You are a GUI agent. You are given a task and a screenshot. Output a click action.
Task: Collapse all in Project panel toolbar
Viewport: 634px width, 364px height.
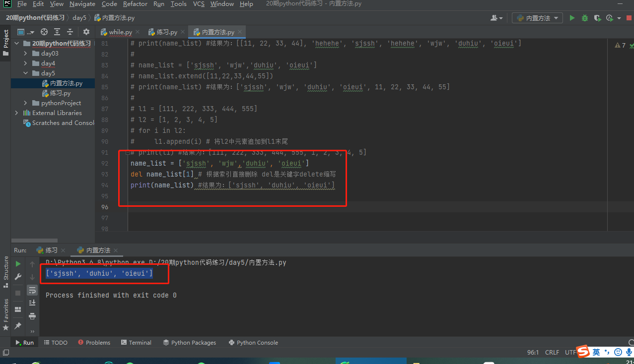pos(70,32)
